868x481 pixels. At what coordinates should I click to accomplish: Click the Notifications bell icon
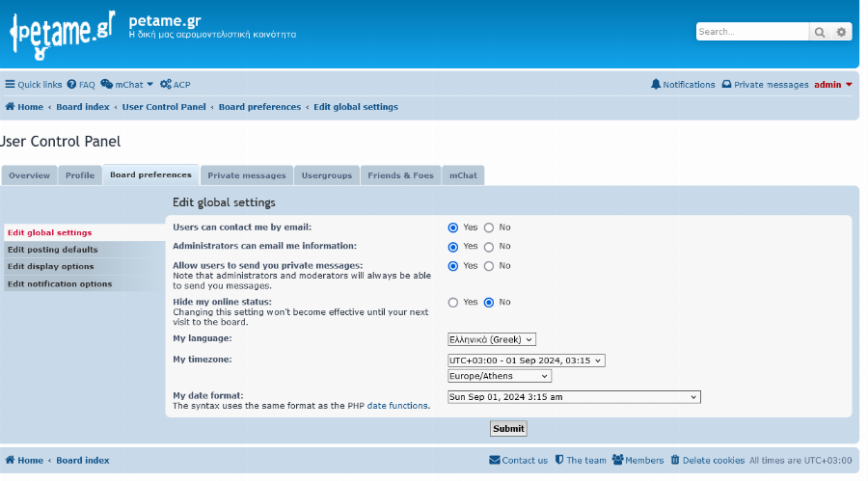[x=656, y=84]
